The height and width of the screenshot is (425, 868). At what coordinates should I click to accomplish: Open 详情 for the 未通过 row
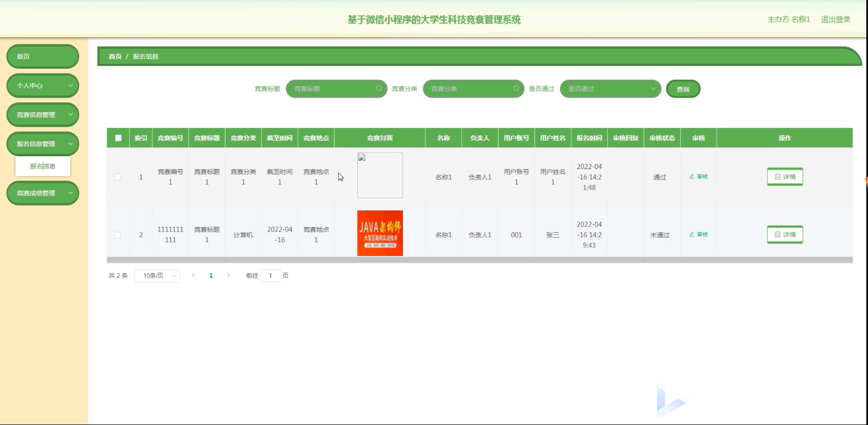(785, 234)
